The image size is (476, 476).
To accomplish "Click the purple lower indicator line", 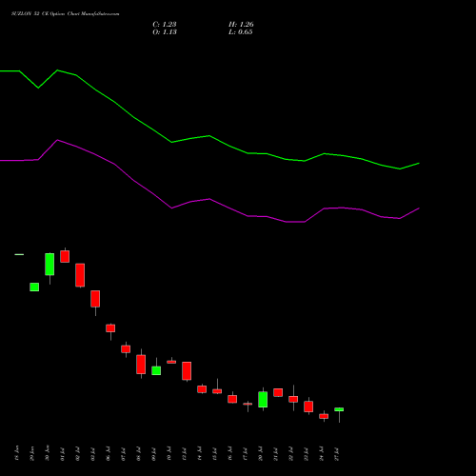I will [x=209, y=199].
